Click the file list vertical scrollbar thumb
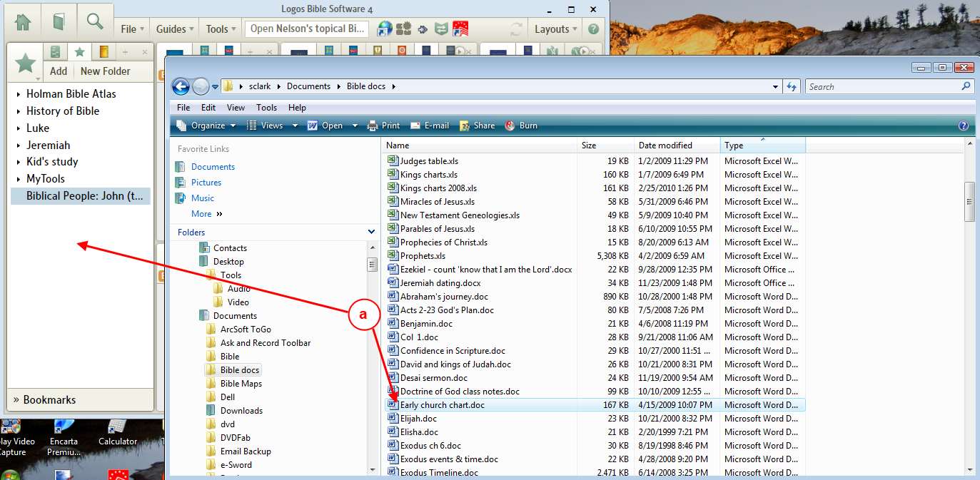Viewport: 980px width, 480px height. tap(970, 202)
